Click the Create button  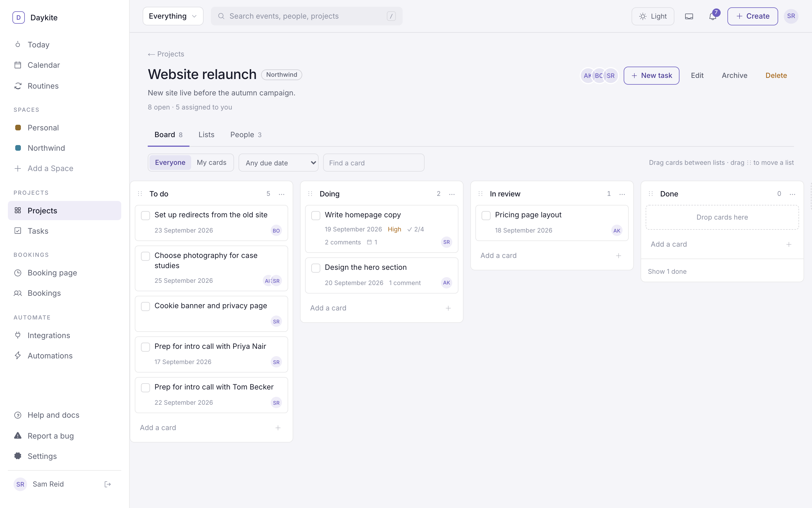click(x=752, y=16)
